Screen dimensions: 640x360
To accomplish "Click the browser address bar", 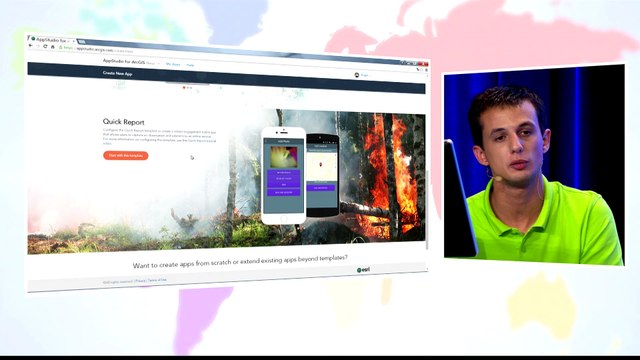I will point(229,55).
